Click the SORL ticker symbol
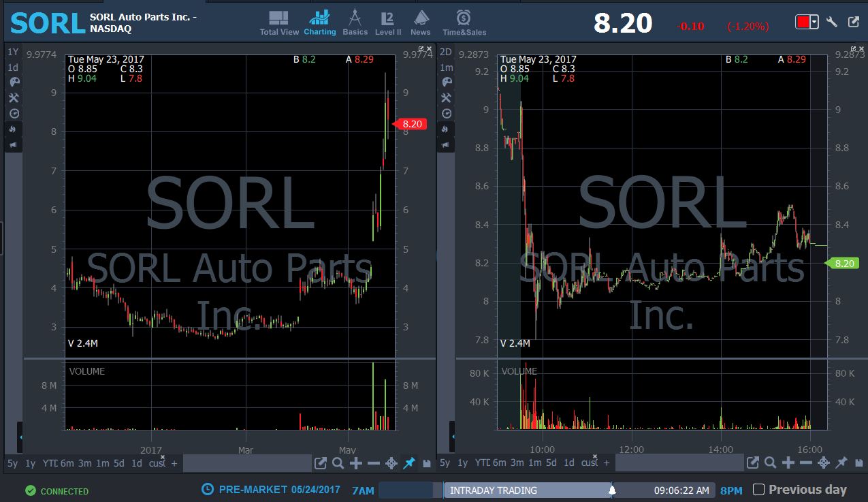 [48, 24]
